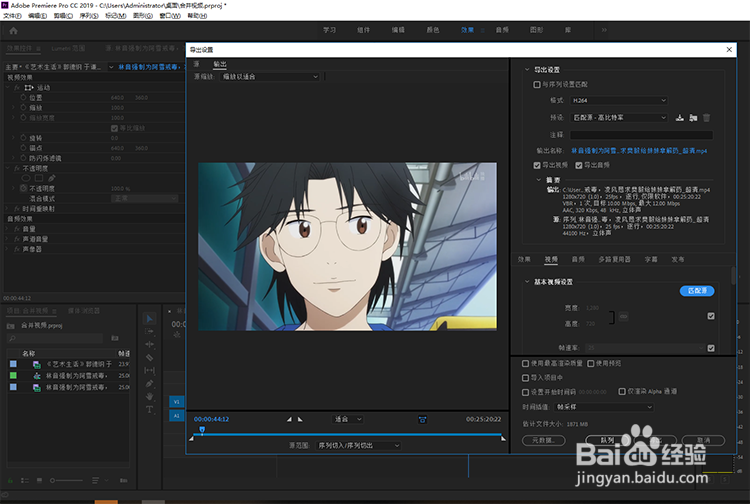Open the 预设 preset dropdown

point(619,118)
